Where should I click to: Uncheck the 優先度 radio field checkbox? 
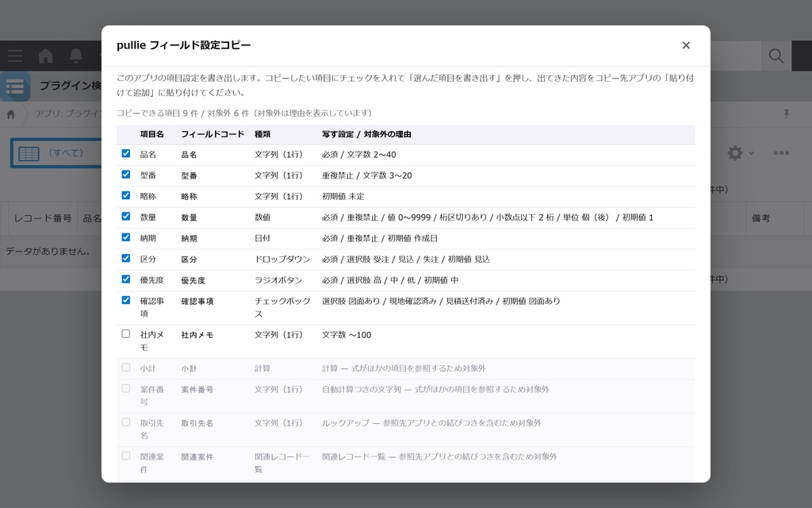[126, 279]
